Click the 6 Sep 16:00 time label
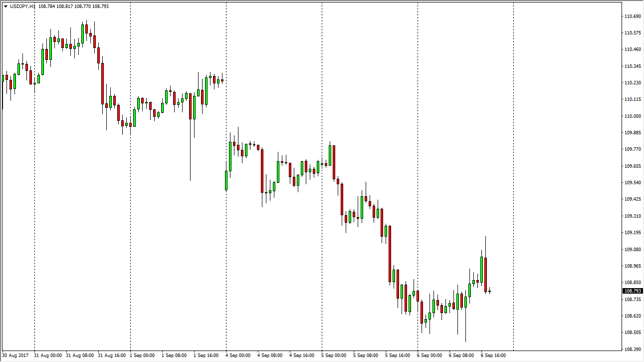This screenshot has height=362, width=644. point(494,356)
